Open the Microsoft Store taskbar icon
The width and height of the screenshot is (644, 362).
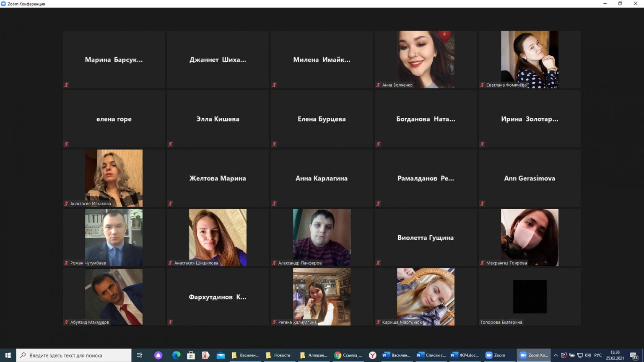click(191, 355)
